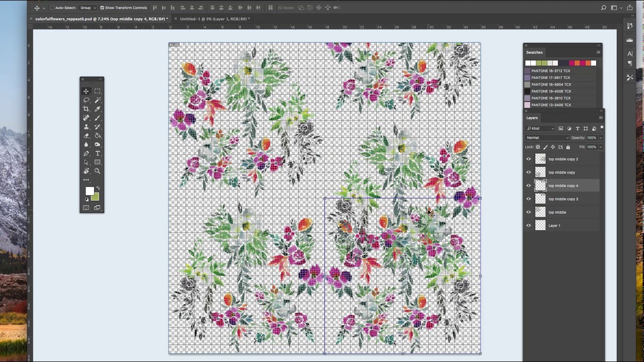Select the Magic Wand tool
Viewport: 644px width, 362px height.
(98, 100)
